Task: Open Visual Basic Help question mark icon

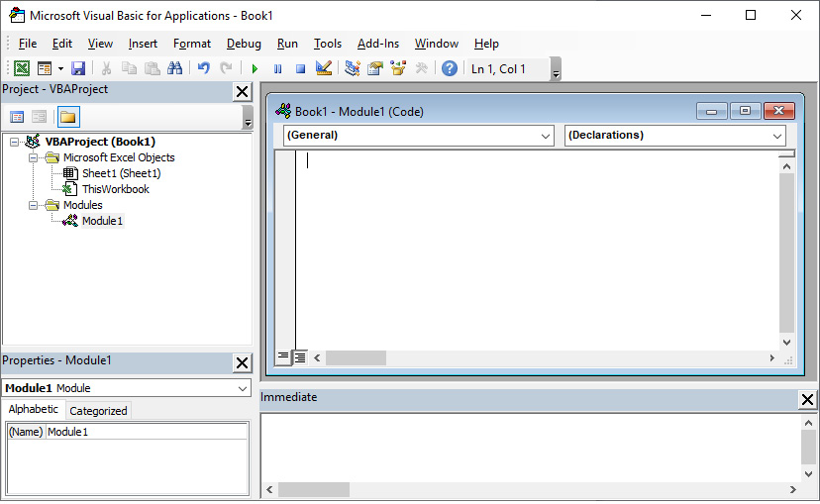Action: coord(450,68)
